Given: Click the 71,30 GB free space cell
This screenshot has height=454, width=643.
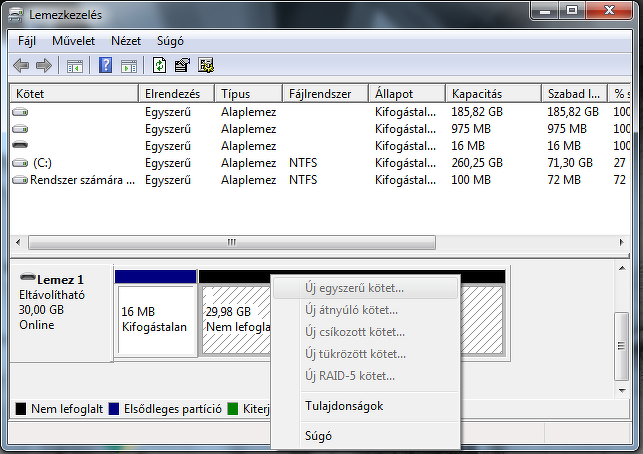Looking at the screenshot, I should pyautogui.click(x=570, y=163).
